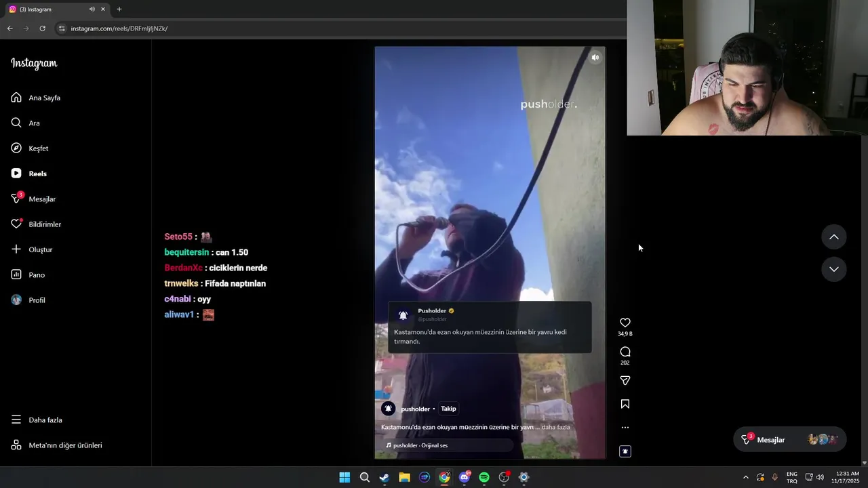This screenshot has height=488, width=868.
Task: Share the reel with paper plane icon
Action: tap(625, 380)
